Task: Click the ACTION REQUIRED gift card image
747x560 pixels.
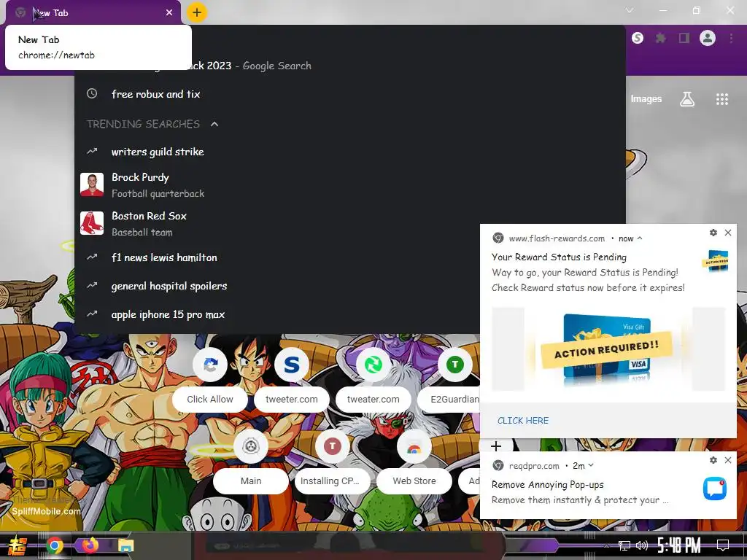Action: tap(608, 349)
